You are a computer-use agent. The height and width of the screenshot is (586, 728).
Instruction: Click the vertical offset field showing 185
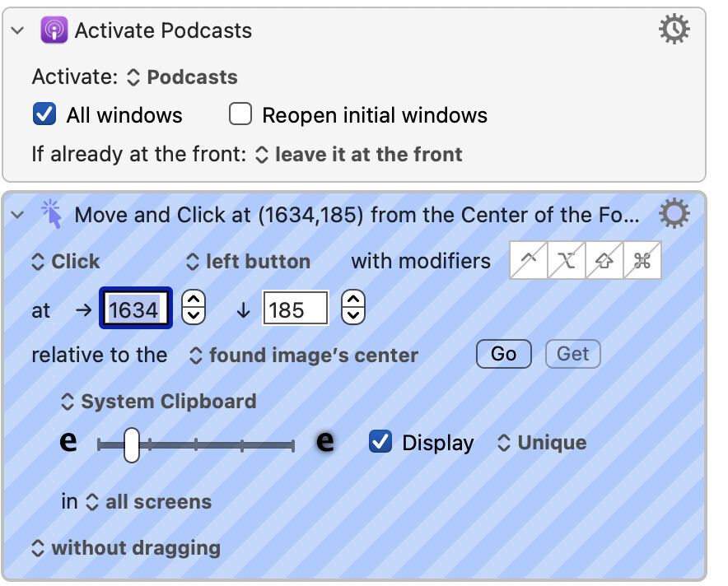(296, 309)
